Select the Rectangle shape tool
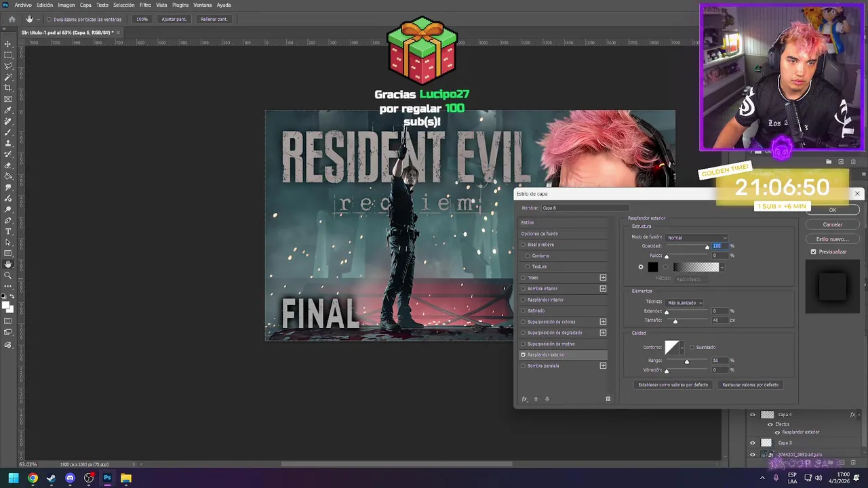Screen dimensions: 868x488 tap(8, 253)
